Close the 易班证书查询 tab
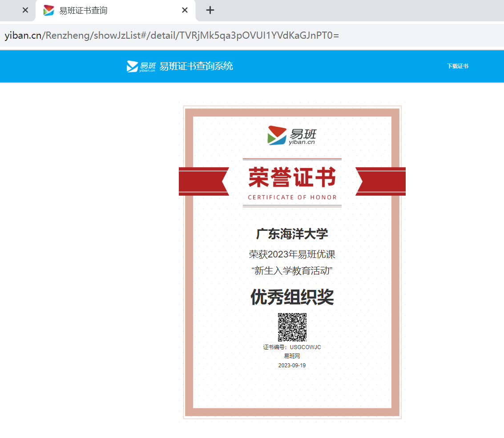 click(185, 10)
